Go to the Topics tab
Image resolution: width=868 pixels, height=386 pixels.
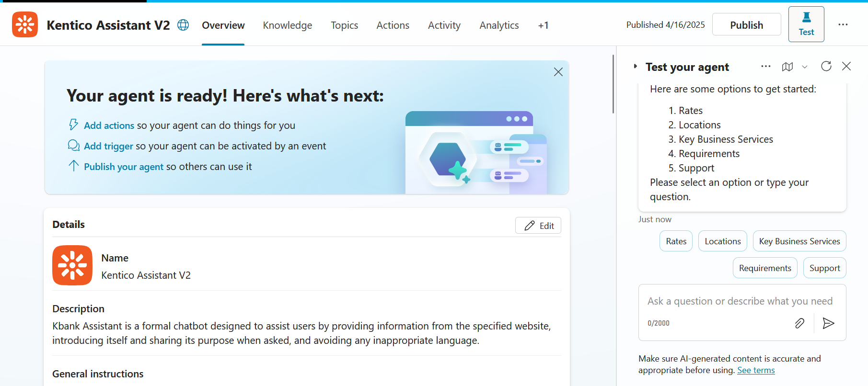click(x=345, y=25)
